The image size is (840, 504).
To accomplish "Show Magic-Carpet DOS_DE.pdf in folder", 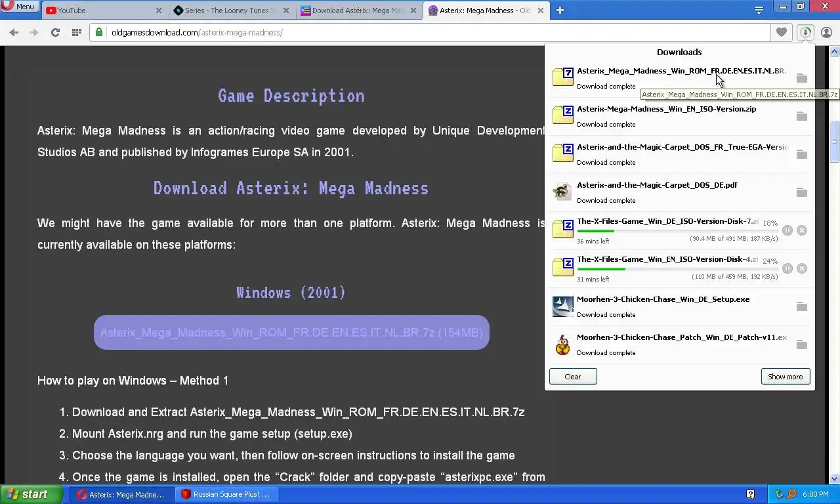I will (801, 192).
